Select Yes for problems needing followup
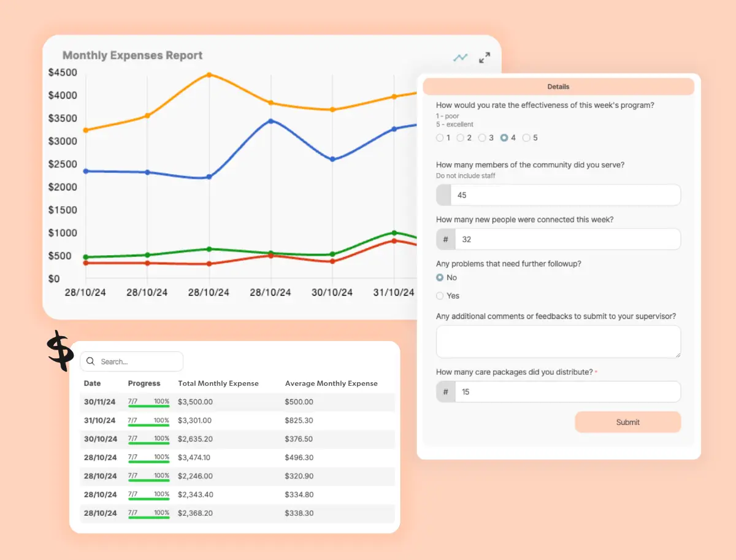Image resolution: width=736 pixels, height=560 pixels. [440, 296]
